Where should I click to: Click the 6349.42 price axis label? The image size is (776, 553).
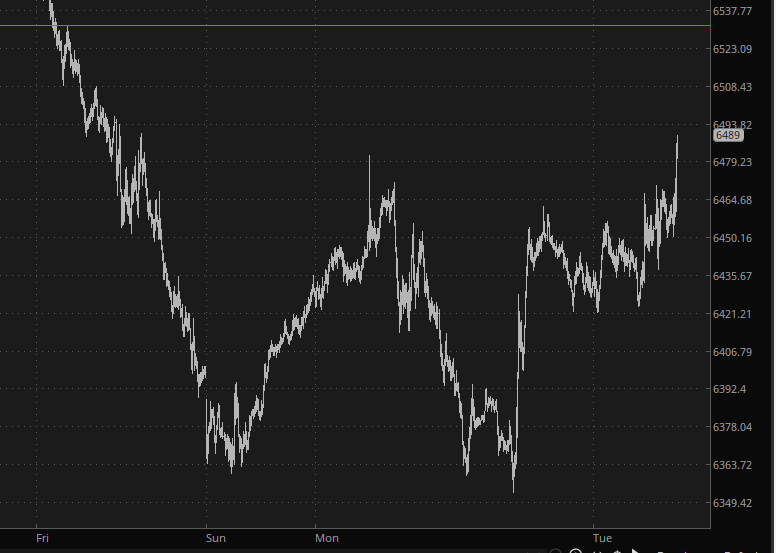[732, 503]
